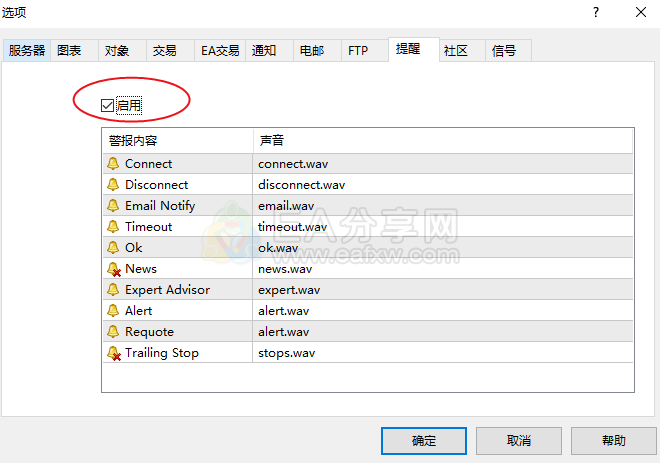Screen dimensions: 660x463
Task: Click the bell icon beside Requote
Action: coord(113,332)
